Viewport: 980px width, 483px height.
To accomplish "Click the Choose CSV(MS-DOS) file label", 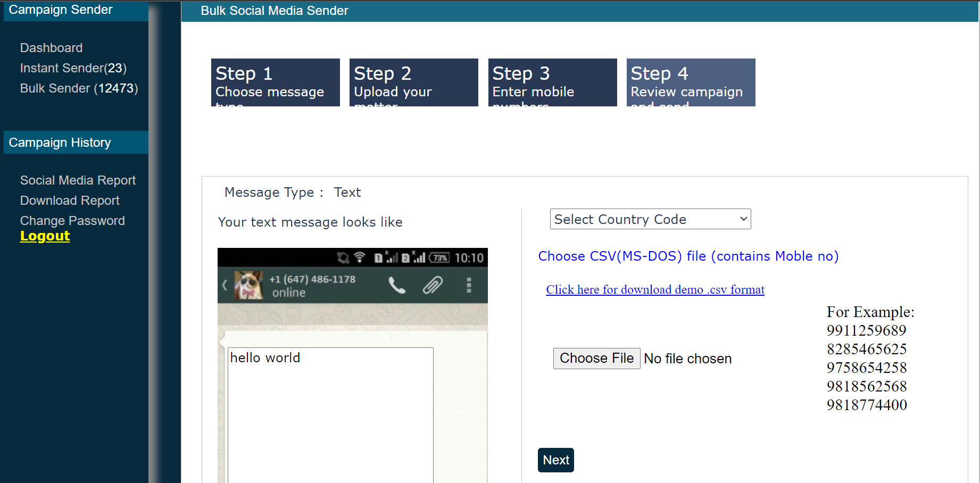I will point(688,256).
